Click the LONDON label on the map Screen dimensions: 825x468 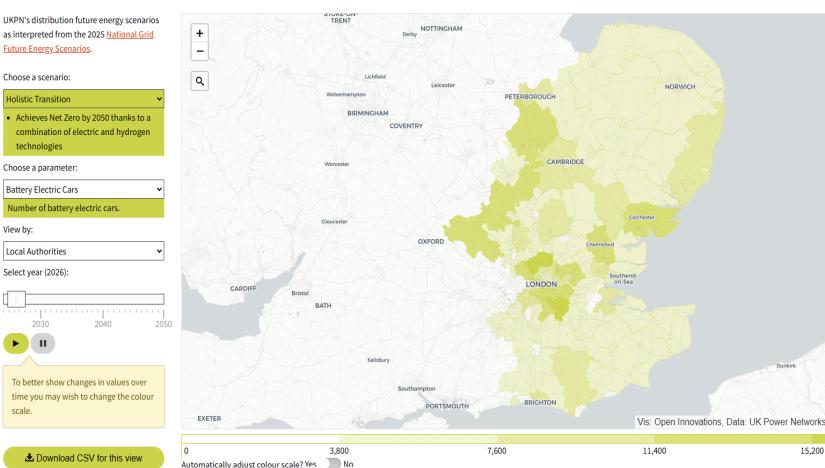tap(541, 284)
